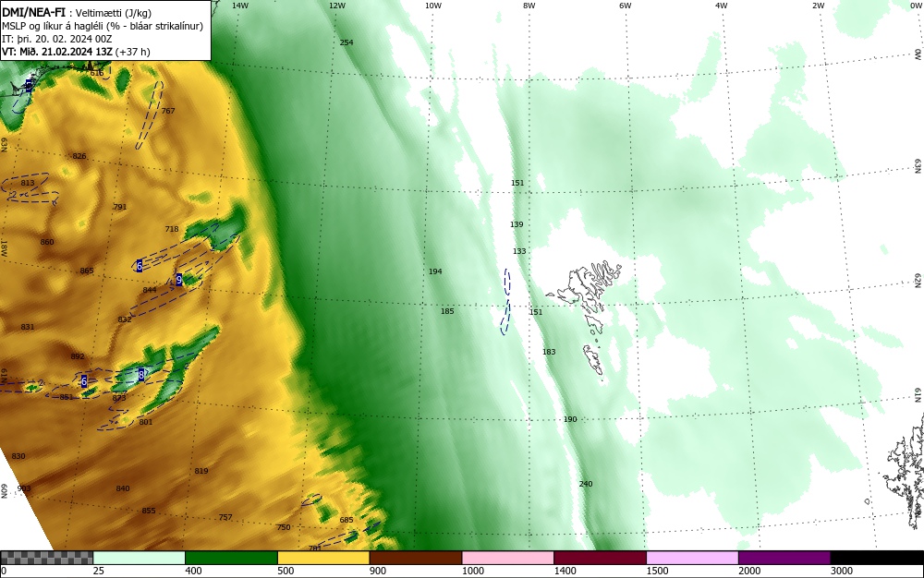Screen dimensions: 924x578
Task: Click the blue hail probability box labeled 9
Action: tap(179, 280)
